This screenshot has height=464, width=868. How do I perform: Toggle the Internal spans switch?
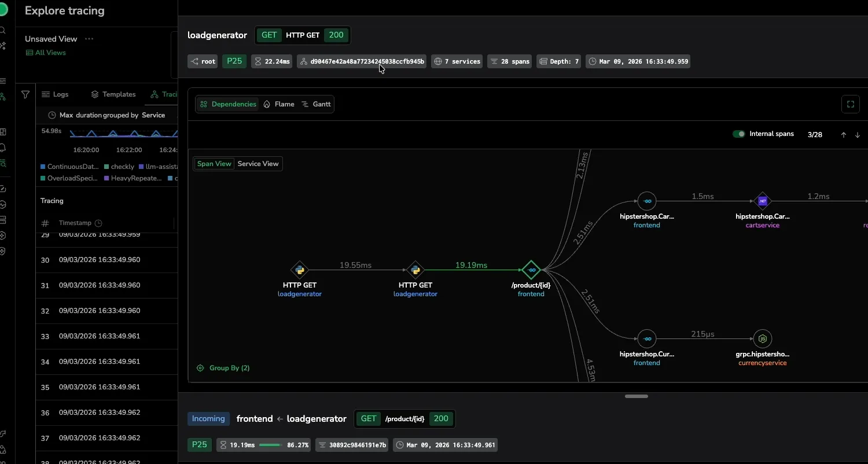[x=739, y=134]
